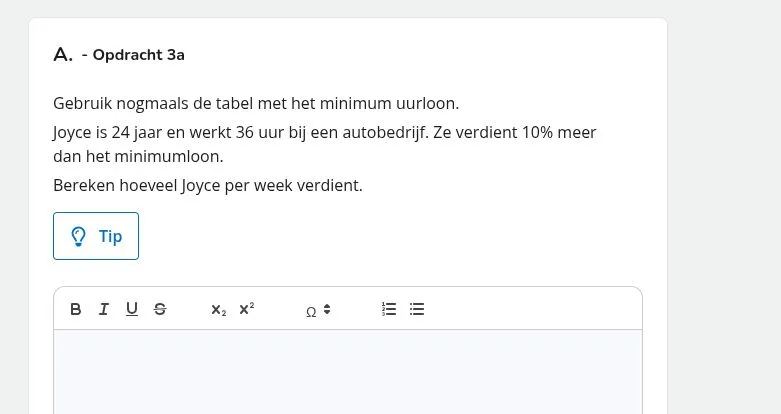Click the 'Bereken hoeveel Joyce' sentence

tap(207, 186)
